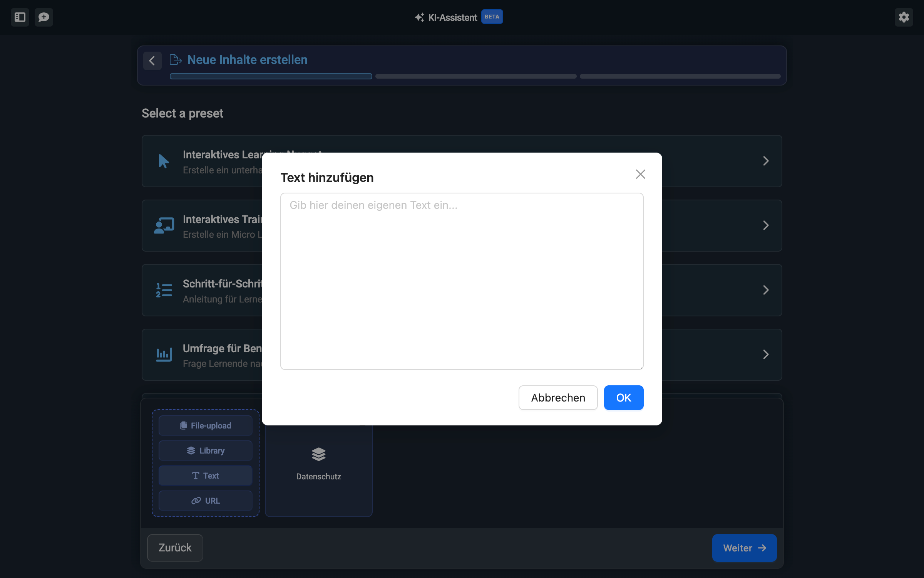This screenshot has width=924, height=578.
Task: Click the cursor icon of Interaktives Learning
Action: [x=164, y=161]
